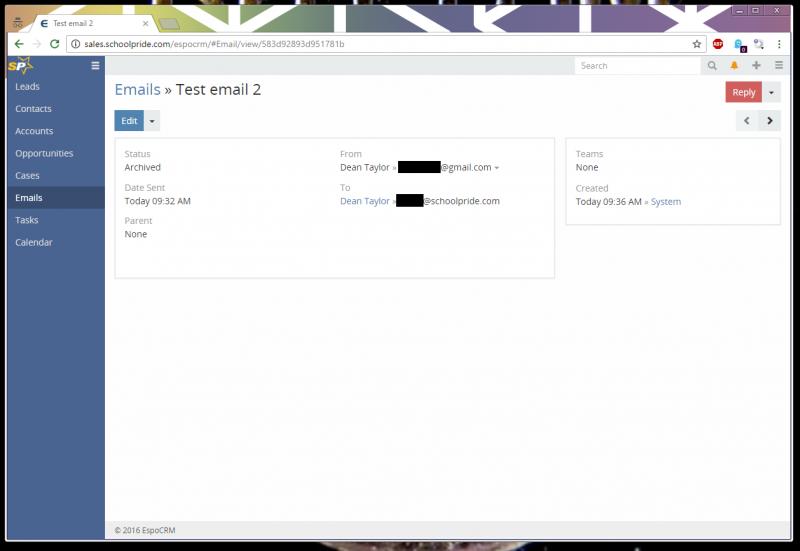Bookmark page with the star icon
Image resolution: width=800 pixels, height=551 pixels.
696,44
